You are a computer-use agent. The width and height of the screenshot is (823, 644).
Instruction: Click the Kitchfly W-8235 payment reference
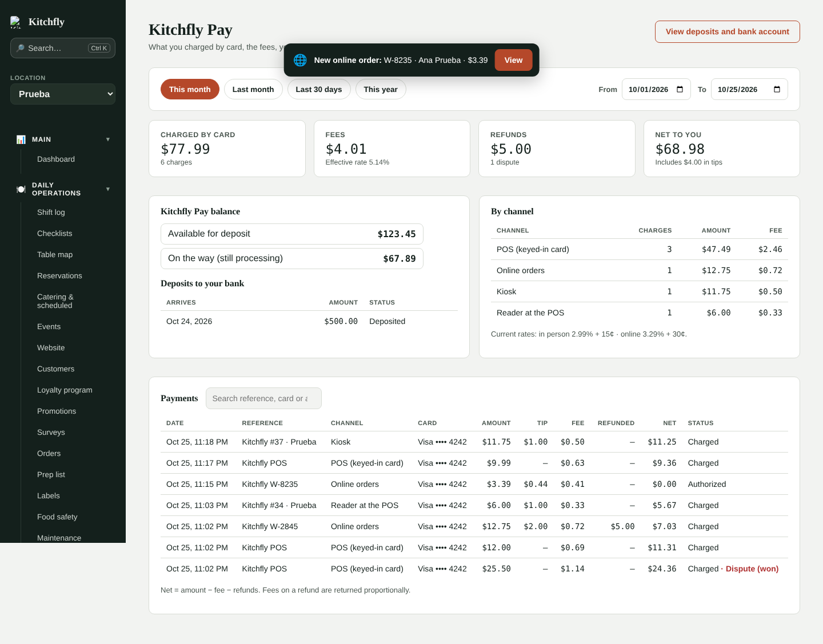270,484
